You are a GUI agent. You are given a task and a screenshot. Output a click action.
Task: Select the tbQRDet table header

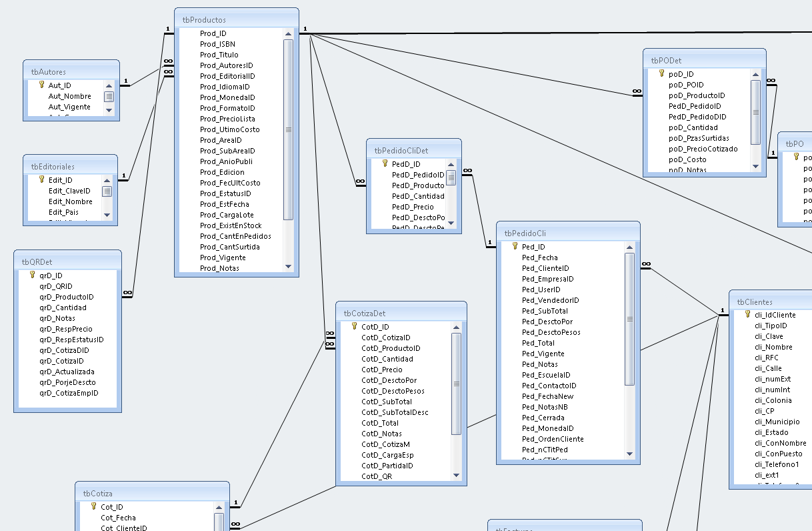click(67, 261)
